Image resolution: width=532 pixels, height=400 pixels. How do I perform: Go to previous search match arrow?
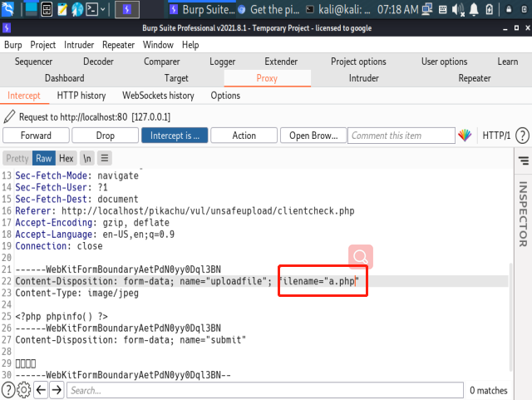pyautogui.click(x=41, y=390)
